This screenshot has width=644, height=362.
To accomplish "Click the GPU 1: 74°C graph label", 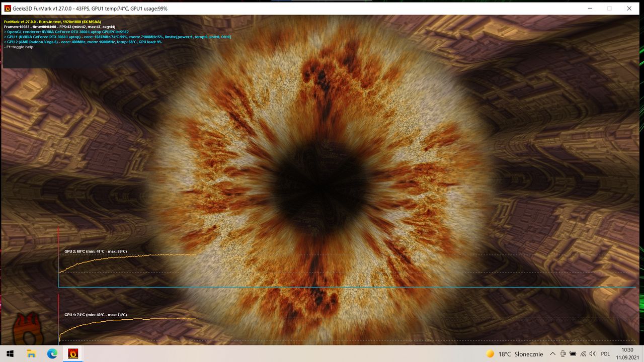I will pyautogui.click(x=96, y=315).
